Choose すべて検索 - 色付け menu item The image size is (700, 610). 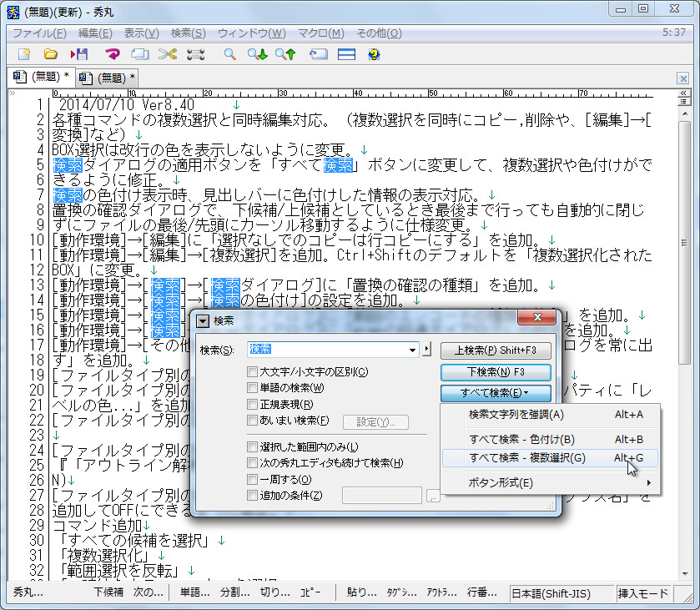click(550, 440)
